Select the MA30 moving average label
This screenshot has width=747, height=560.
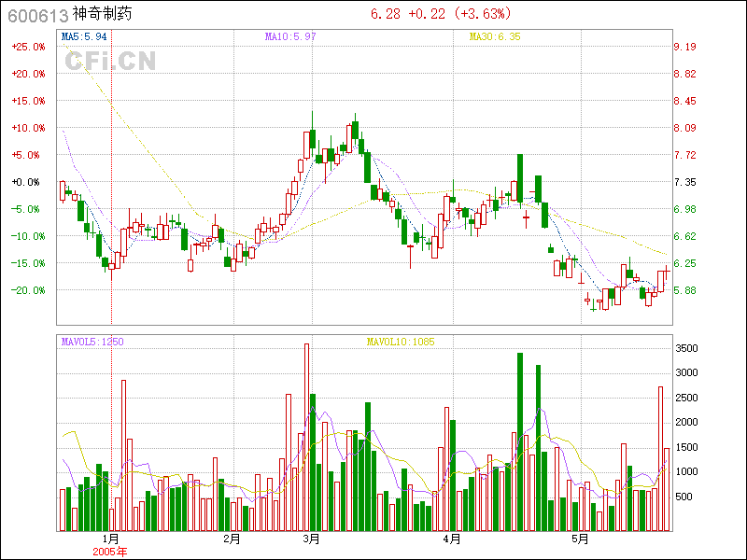(494, 36)
